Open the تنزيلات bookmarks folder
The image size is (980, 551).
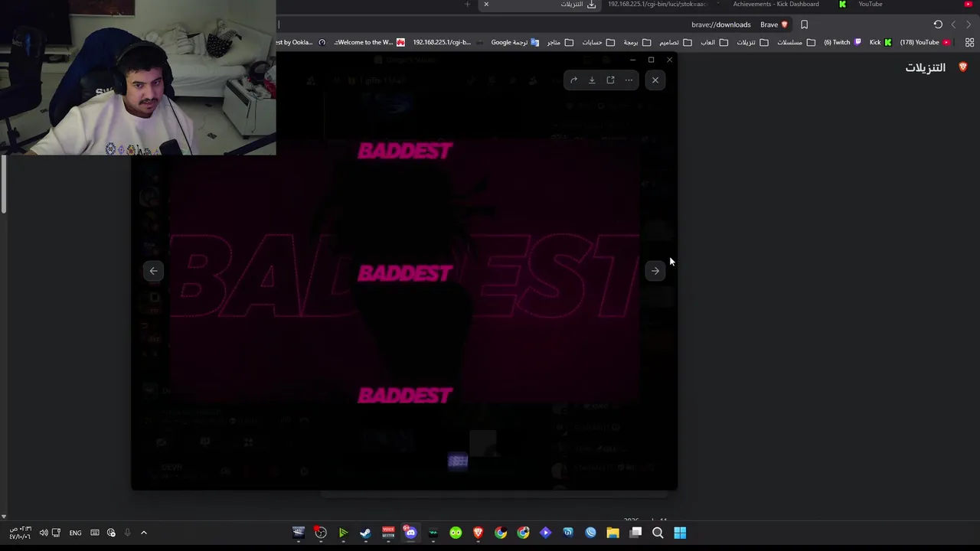(752, 42)
